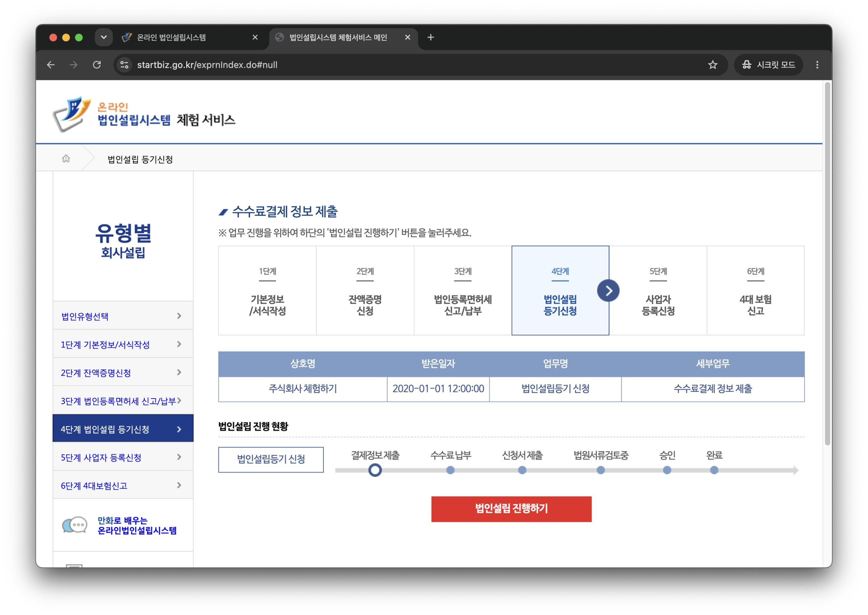
Task: Close the 법인설립시스템 체험서비스 메인 tab
Action: pos(407,37)
